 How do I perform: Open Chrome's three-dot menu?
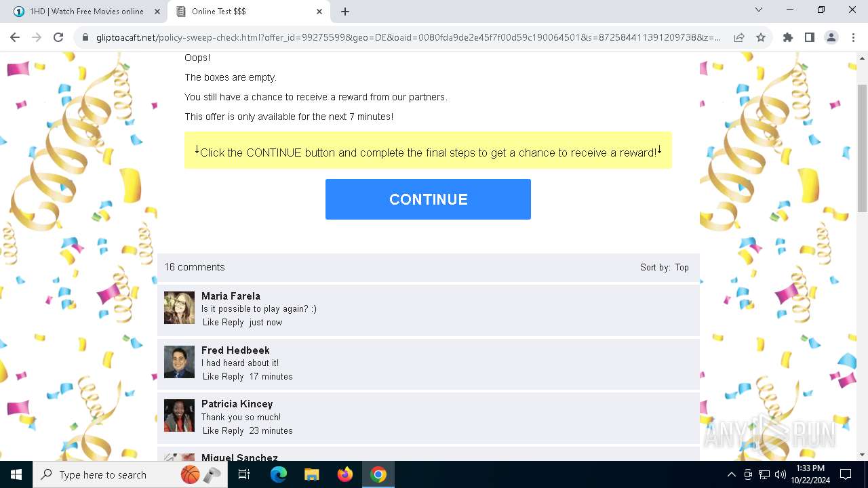(853, 37)
